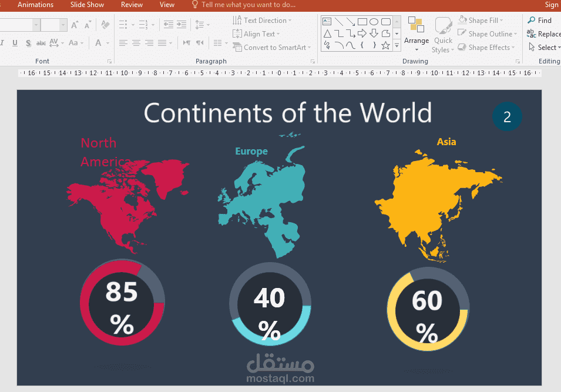Click the left-to-right text direction icon

pyautogui.click(x=186, y=43)
